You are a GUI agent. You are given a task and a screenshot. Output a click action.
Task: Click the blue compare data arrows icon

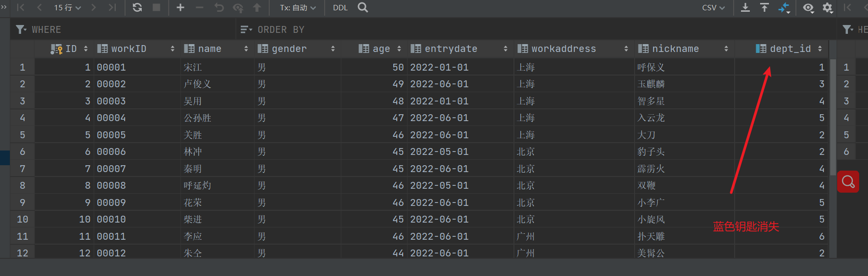pyautogui.click(x=784, y=7)
